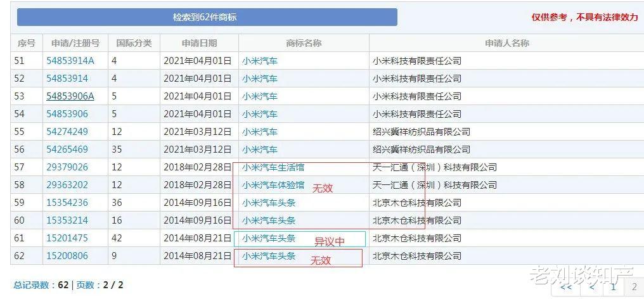Open registration number 29363202 link
Image resolution: width=644 pixels, height=299 pixels.
[x=67, y=185]
